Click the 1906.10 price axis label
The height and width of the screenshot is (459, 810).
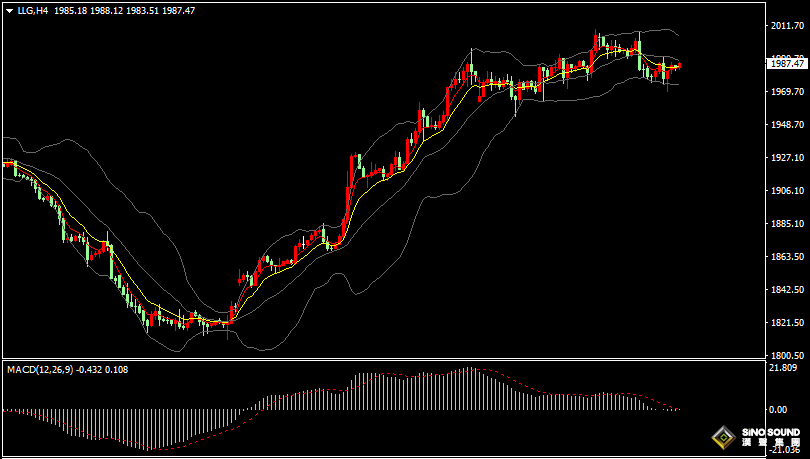point(787,191)
